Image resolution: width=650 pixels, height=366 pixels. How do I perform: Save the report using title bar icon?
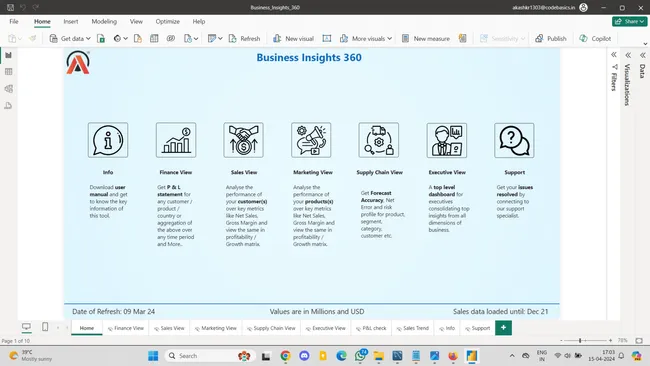point(10,7)
